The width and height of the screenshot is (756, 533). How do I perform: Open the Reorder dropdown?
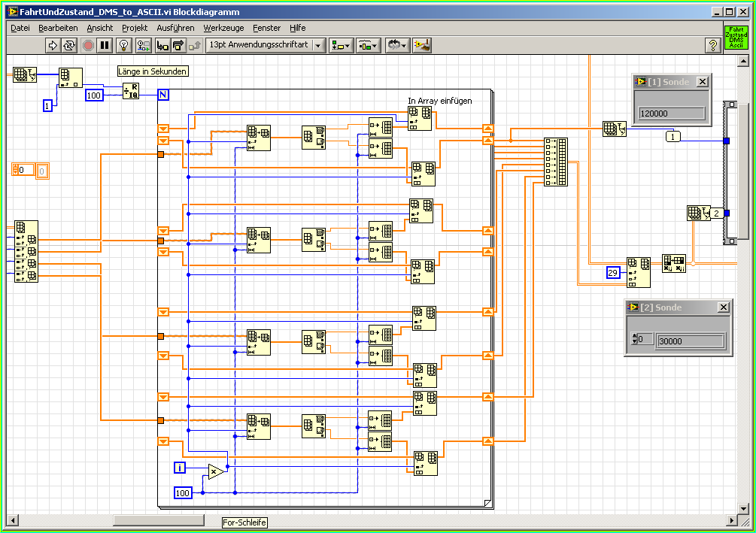(396, 46)
